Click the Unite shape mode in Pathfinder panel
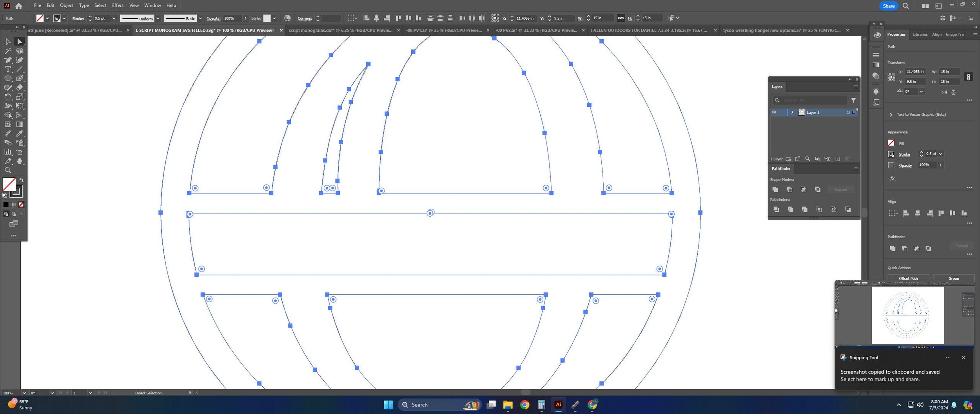This screenshot has width=980, height=414. click(775, 190)
